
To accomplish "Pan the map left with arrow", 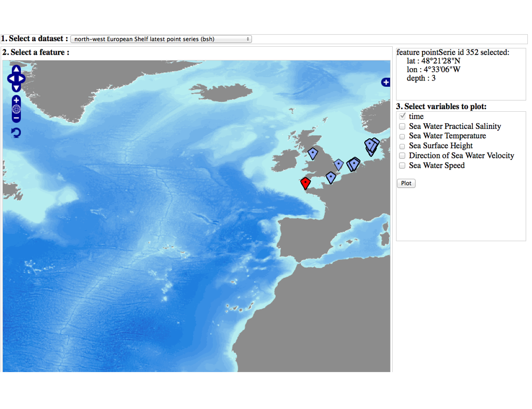I will point(10,79).
